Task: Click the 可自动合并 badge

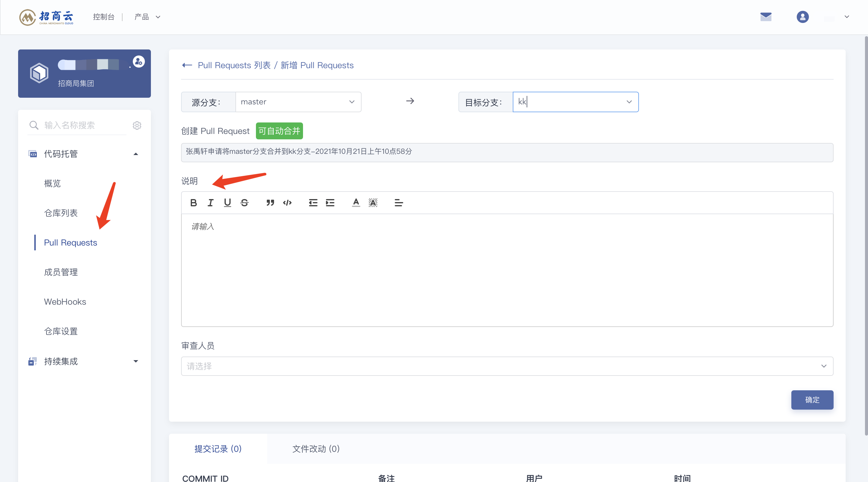Action: point(279,131)
